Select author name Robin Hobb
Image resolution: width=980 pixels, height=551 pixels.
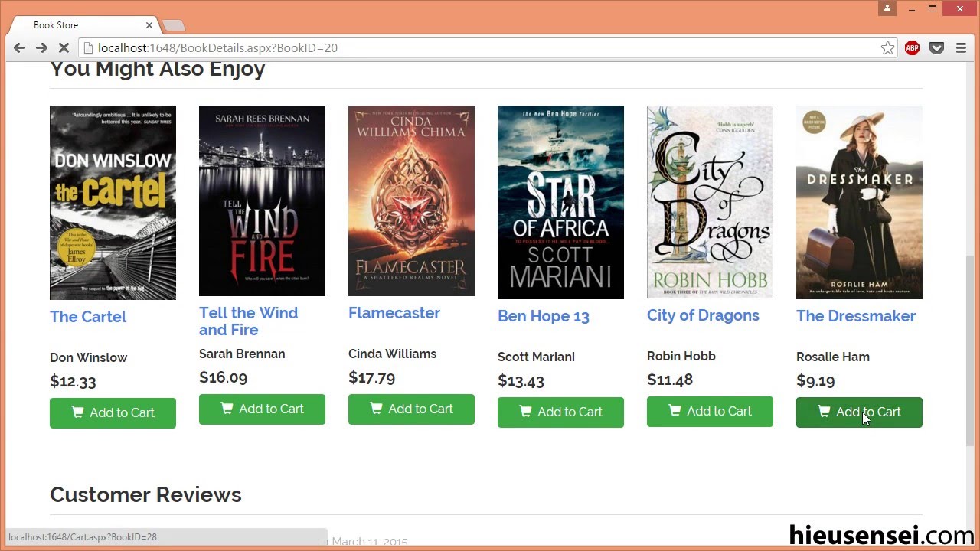tap(681, 356)
